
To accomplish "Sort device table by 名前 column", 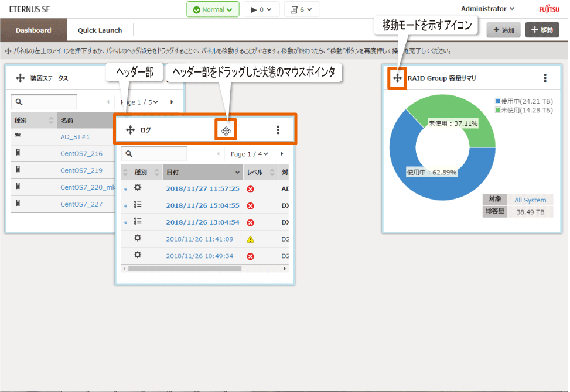I will coord(86,120).
